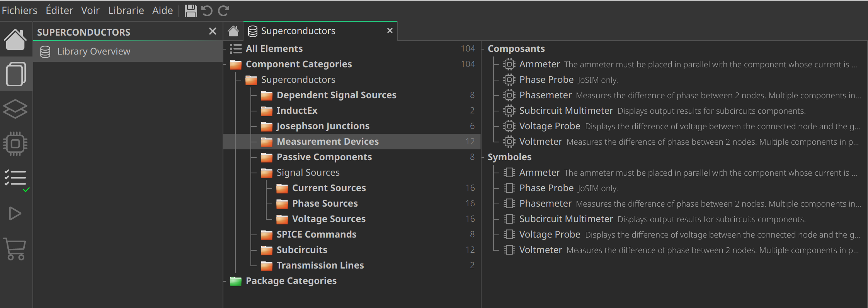The height and width of the screenshot is (308, 868).
Task: Click the undo arrow icon
Action: (x=207, y=10)
